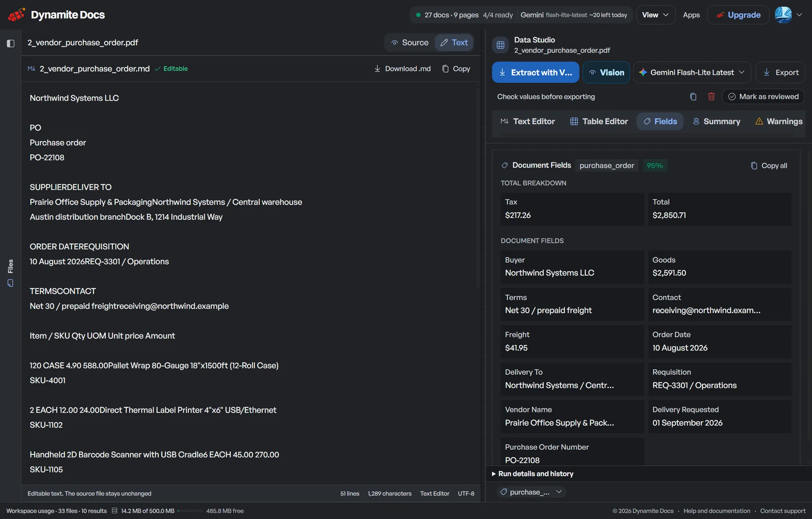Click the 95% confidence badge
812x519 pixels.
[655, 166]
